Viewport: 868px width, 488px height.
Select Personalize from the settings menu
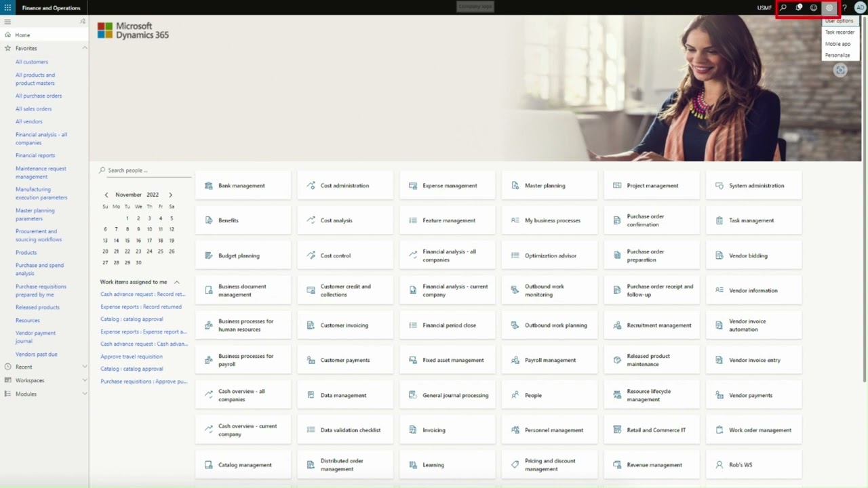837,56
